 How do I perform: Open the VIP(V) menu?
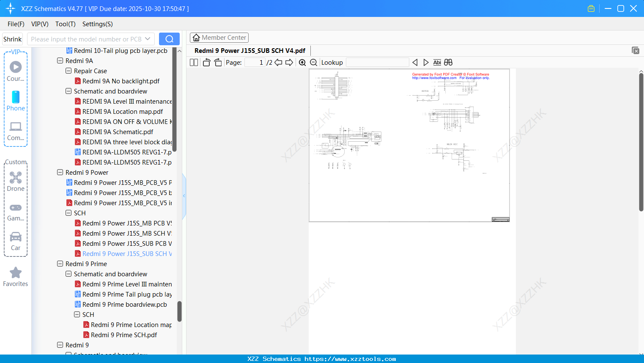[x=40, y=24]
